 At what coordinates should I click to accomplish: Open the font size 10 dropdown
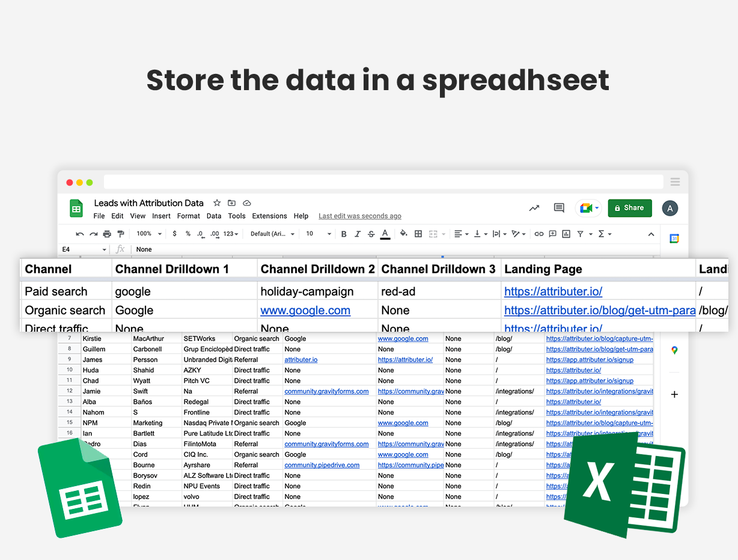(x=319, y=234)
